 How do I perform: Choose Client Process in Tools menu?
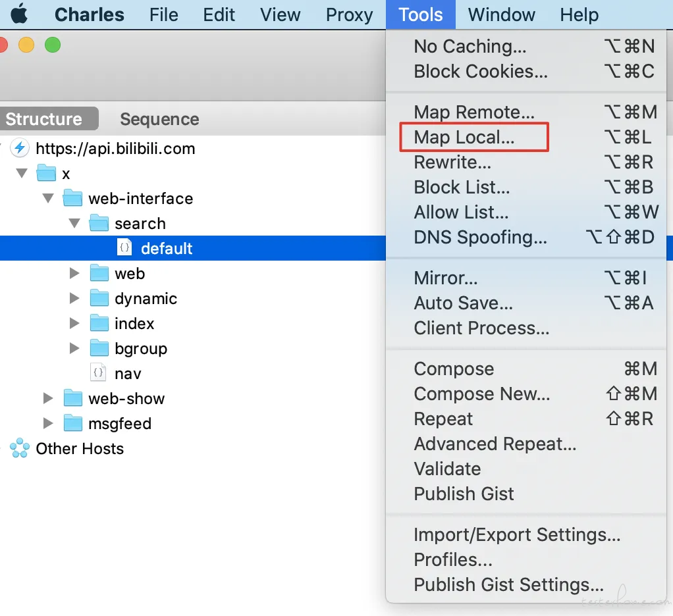526,328
